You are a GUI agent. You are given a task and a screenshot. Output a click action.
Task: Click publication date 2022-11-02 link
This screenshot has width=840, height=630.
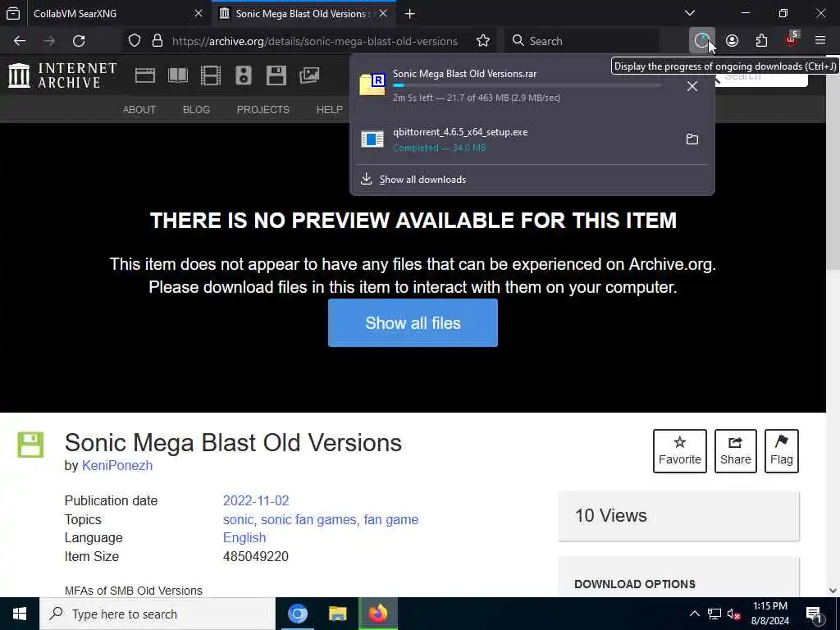pos(256,501)
